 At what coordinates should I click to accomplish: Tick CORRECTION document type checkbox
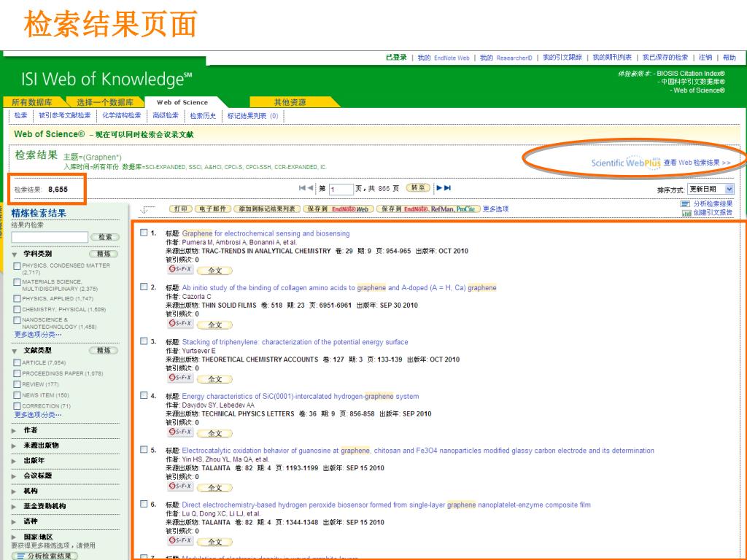pyautogui.click(x=18, y=406)
